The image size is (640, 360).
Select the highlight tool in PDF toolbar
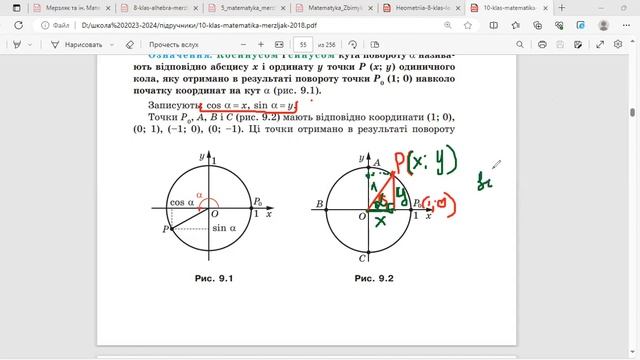pyautogui.click(x=17, y=44)
